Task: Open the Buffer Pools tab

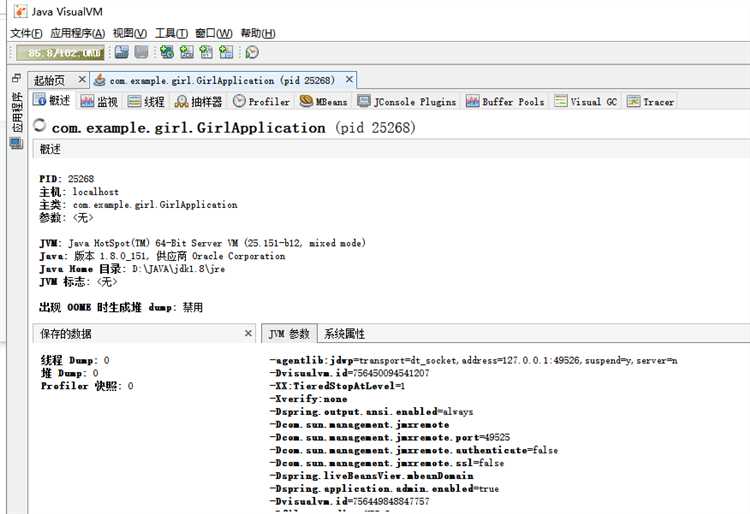Action: (x=505, y=101)
